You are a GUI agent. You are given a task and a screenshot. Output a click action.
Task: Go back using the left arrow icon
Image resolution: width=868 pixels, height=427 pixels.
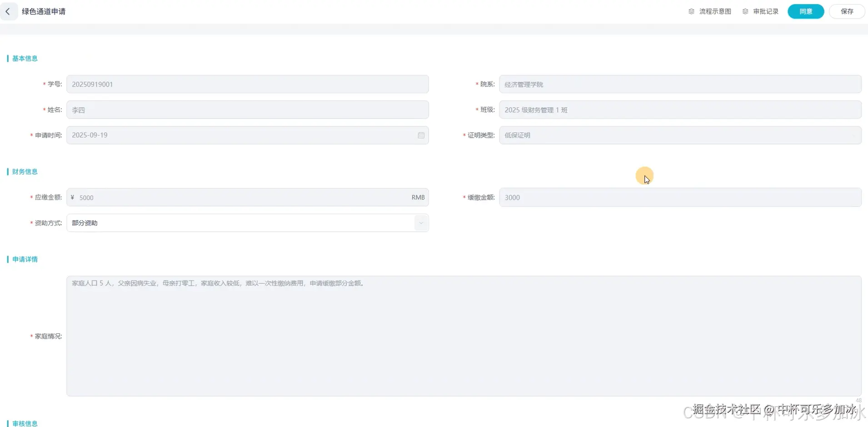8,11
